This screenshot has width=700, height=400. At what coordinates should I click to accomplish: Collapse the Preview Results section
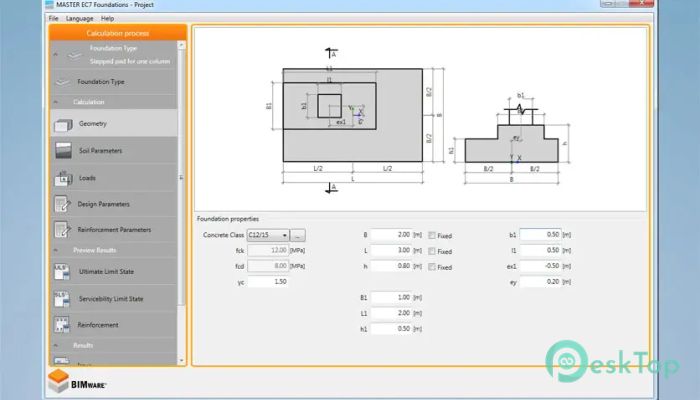click(x=56, y=250)
